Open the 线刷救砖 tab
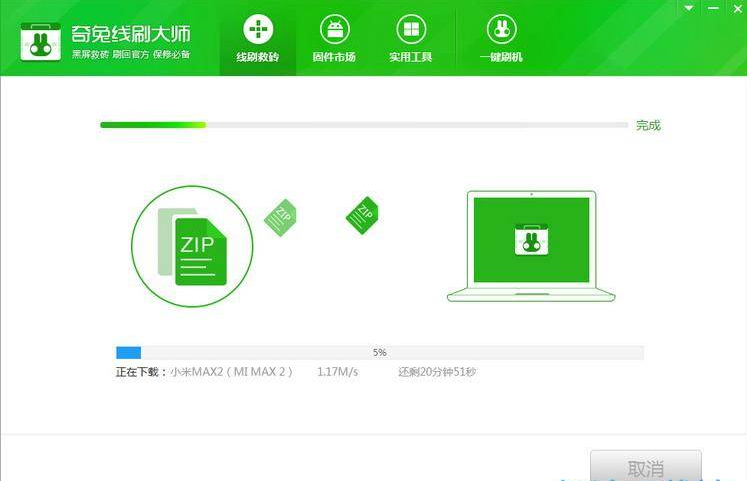 [258, 38]
